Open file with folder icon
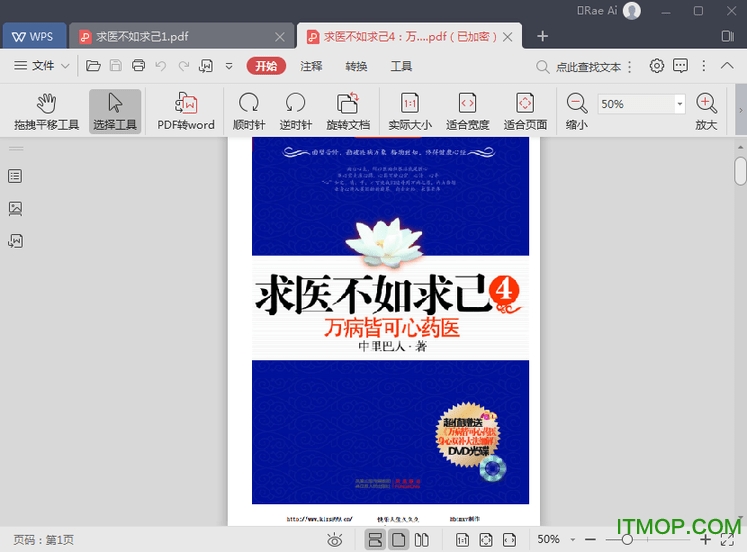 pos(93,66)
